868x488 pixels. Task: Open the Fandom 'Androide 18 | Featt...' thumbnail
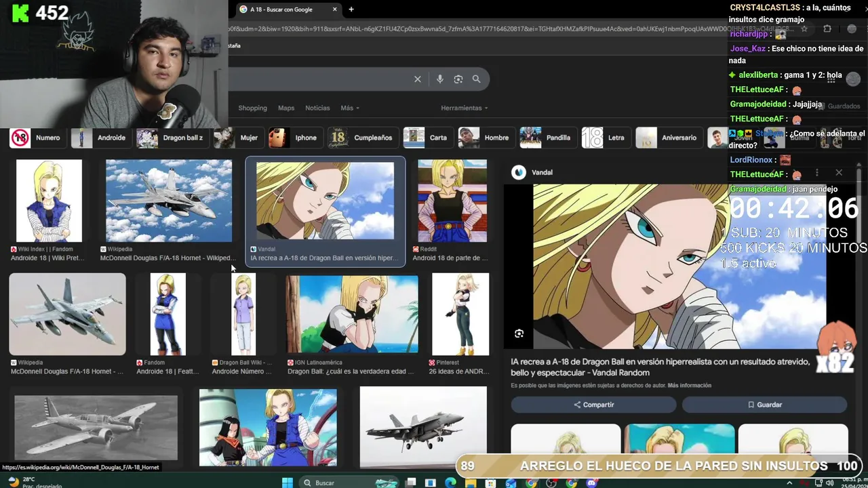pyautogui.click(x=167, y=314)
